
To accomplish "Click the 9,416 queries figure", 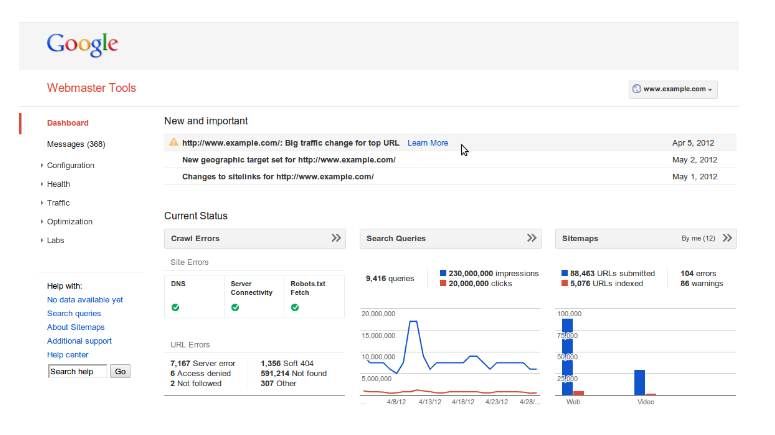I will [x=390, y=278].
